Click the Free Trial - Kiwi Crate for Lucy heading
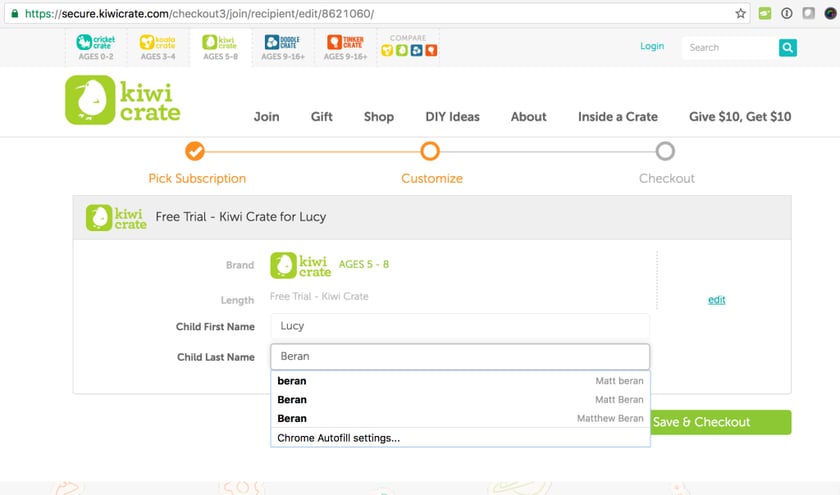Viewport: 840px width, 495px height. [241, 217]
